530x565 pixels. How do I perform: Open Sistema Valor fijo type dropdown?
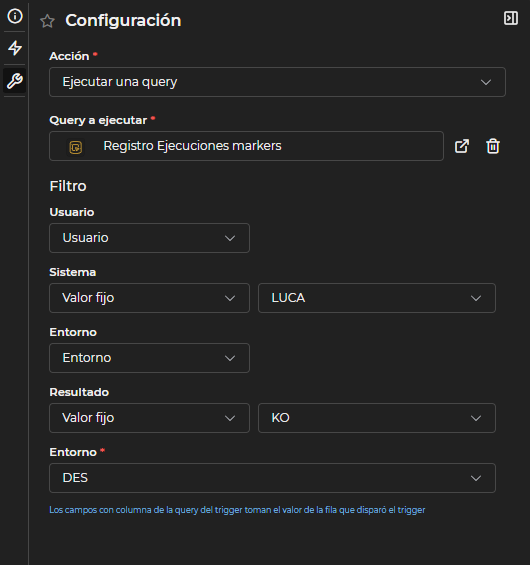point(149,298)
